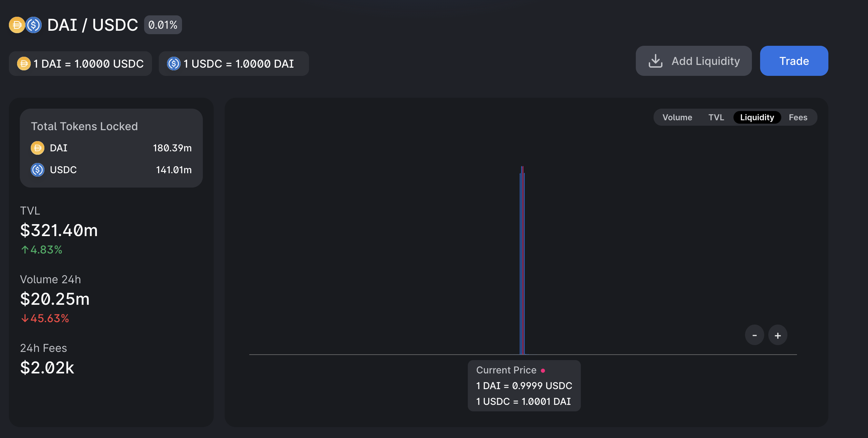
Task: Click the liquidity spike bar in chart
Action: (x=522, y=260)
